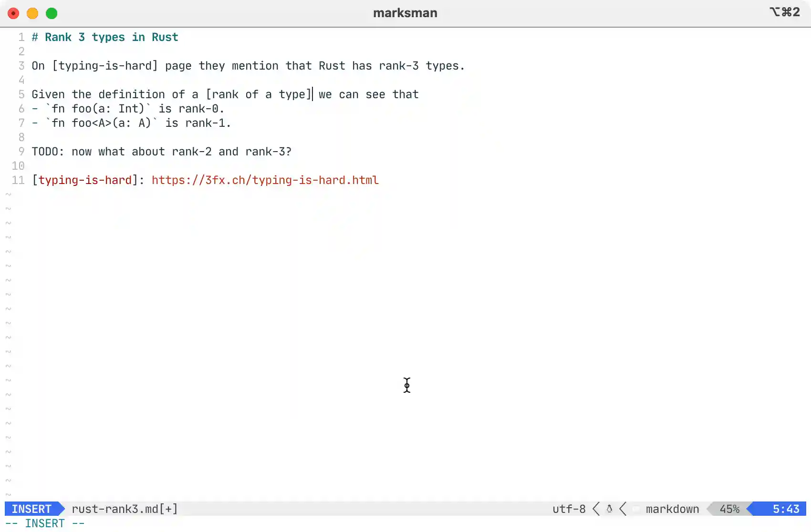The image size is (811, 532).
Task: Toggle the checkbox left of markdown in statusline
Action: coord(636,509)
